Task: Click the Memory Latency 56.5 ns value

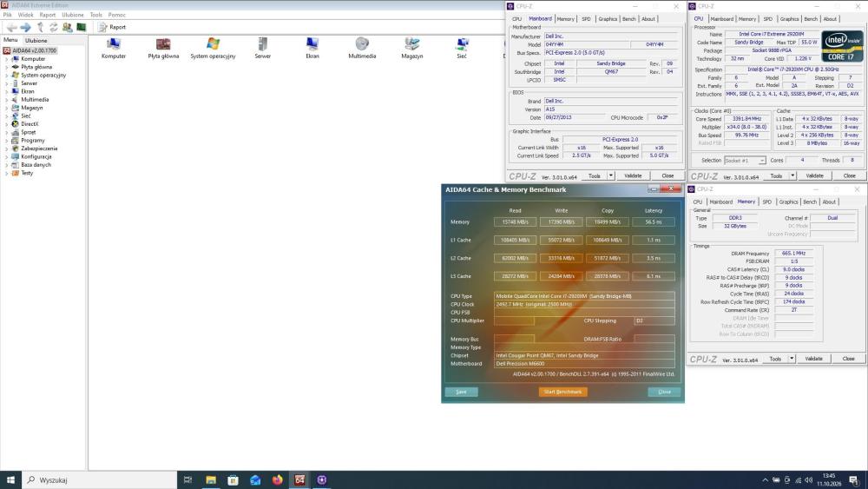Action: [x=654, y=222]
